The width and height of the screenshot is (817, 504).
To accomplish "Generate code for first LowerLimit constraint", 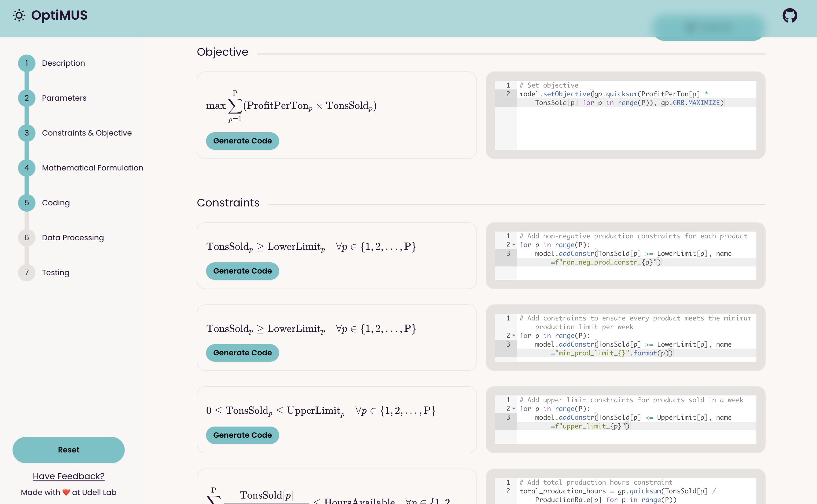I will tap(242, 271).
